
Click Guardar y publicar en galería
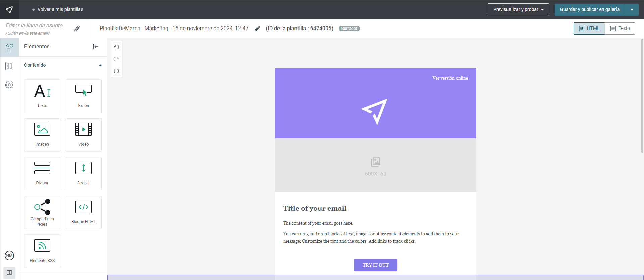(x=590, y=10)
